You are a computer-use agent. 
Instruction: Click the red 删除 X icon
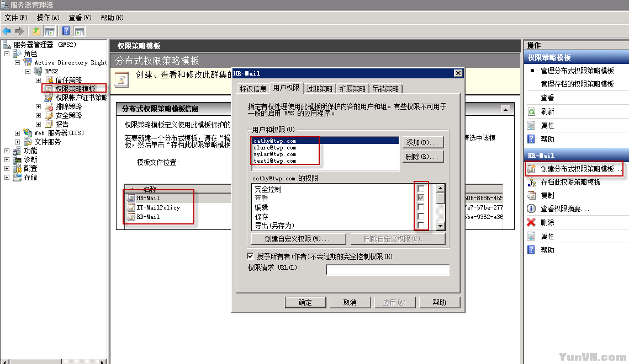pyautogui.click(x=531, y=222)
